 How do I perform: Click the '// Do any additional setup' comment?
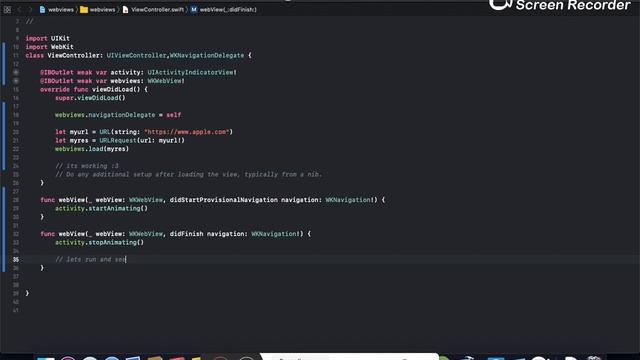point(189,174)
